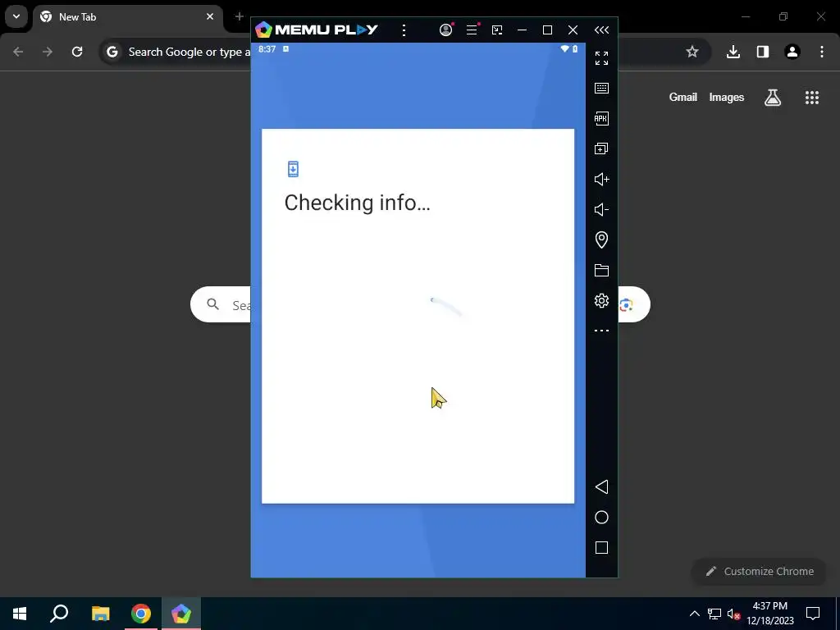Open the Gmail link
Screen dimensions: 840x630
[683, 97]
